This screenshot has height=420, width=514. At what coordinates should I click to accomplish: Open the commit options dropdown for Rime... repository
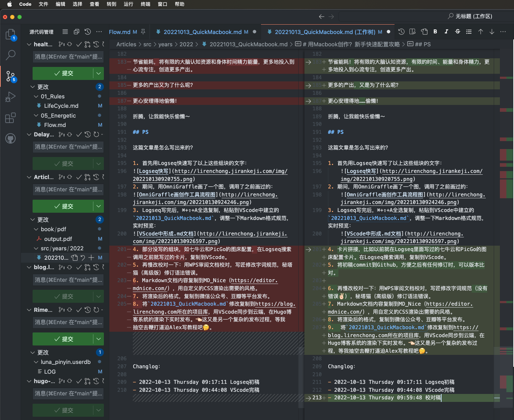click(98, 339)
